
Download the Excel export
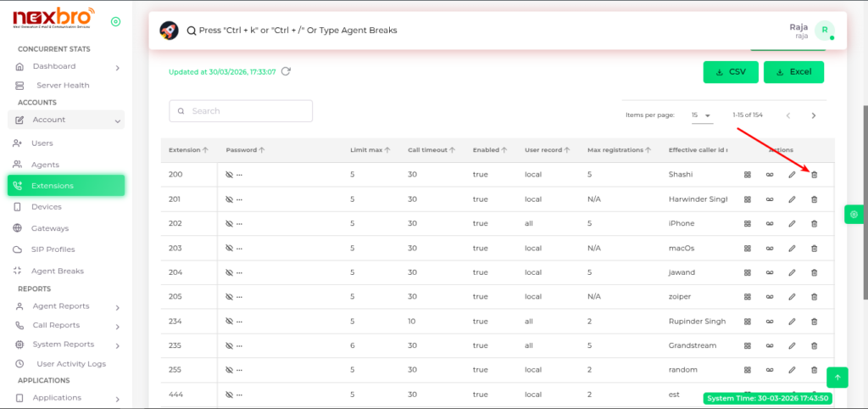793,72
